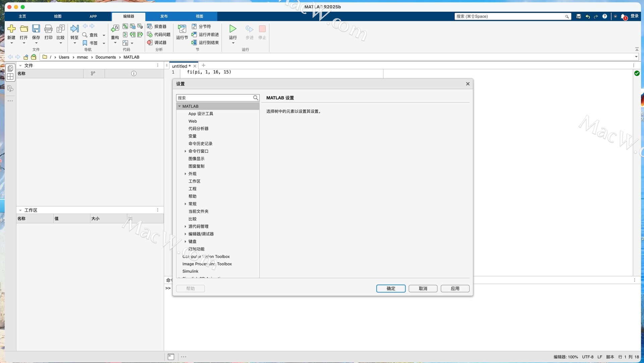This screenshot has height=363, width=644.
Task: Click the settings search field
Action: (215, 98)
